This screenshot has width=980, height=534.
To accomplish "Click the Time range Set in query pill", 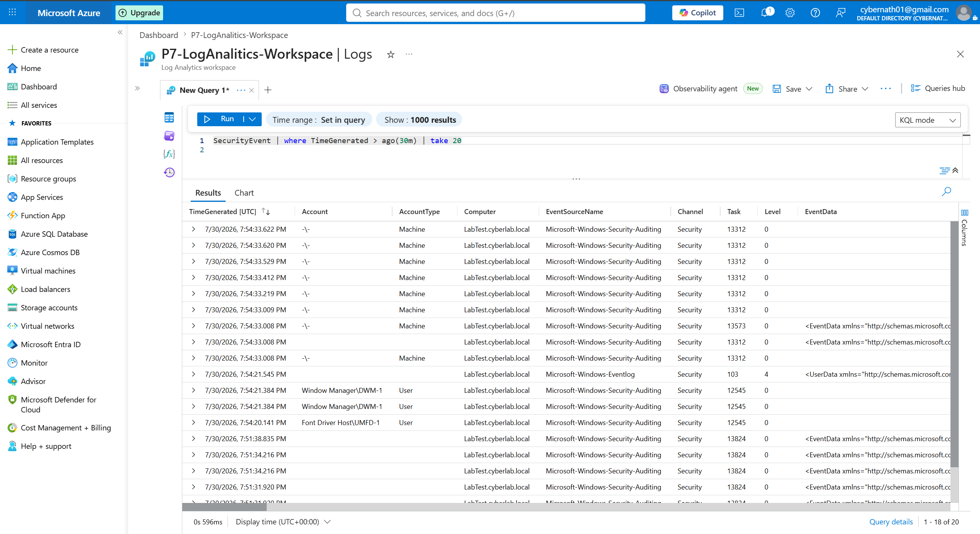I will 318,120.
